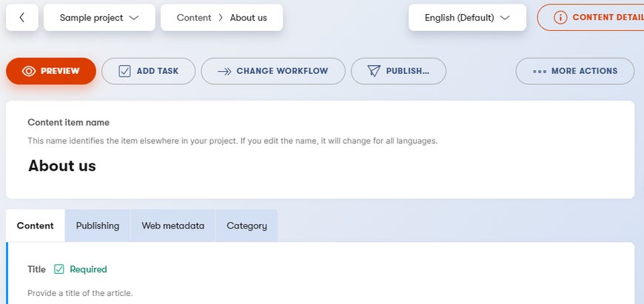
Task: Click the orange Preview button
Action: click(x=51, y=71)
